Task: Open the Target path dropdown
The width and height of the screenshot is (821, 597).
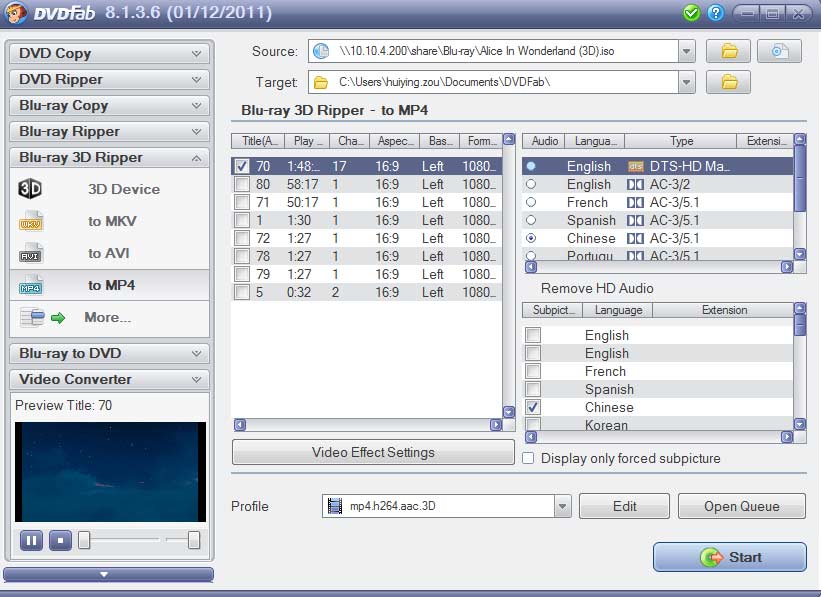Action: click(x=686, y=82)
